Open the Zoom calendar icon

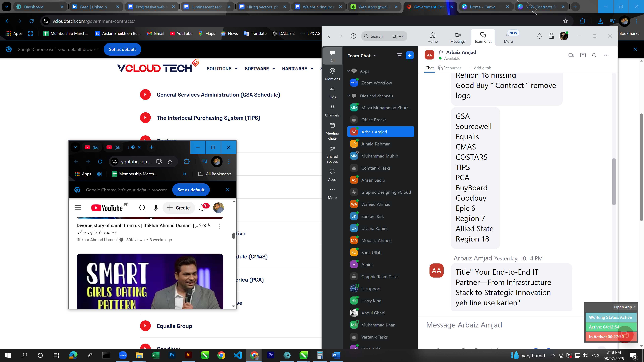(551, 36)
